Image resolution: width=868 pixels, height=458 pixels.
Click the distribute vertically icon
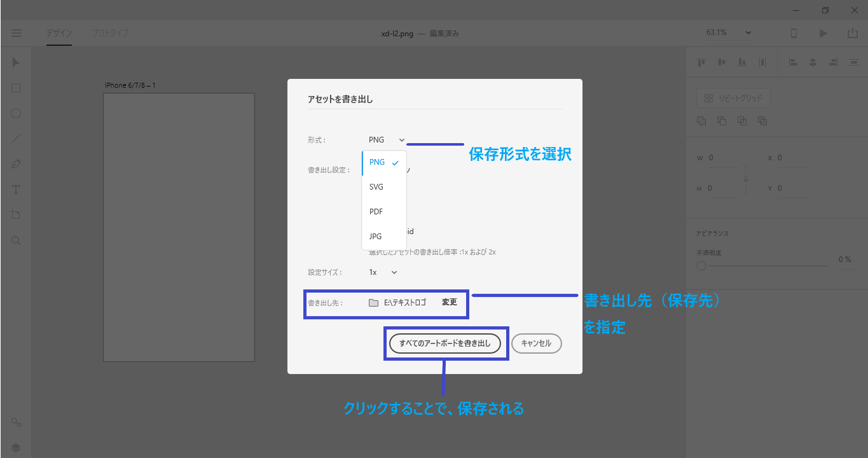[x=853, y=62]
